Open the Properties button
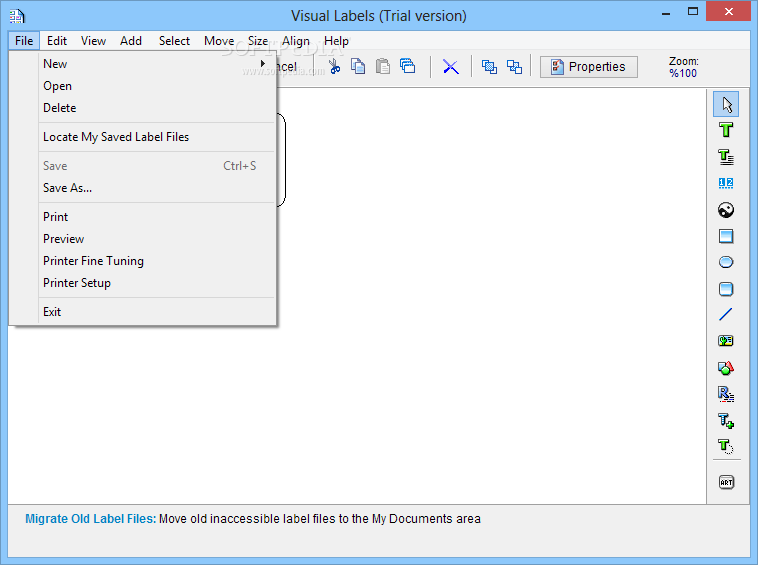 click(x=588, y=67)
